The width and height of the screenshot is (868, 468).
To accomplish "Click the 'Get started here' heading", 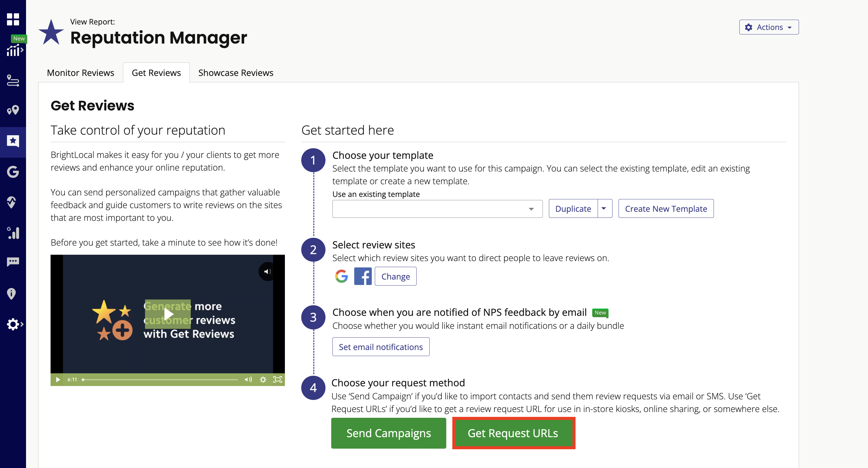I will (347, 130).
